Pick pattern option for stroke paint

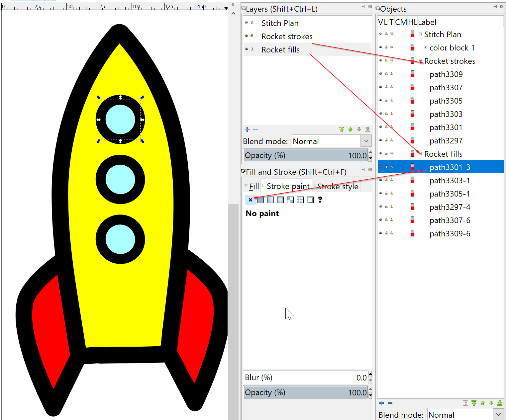(290, 200)
